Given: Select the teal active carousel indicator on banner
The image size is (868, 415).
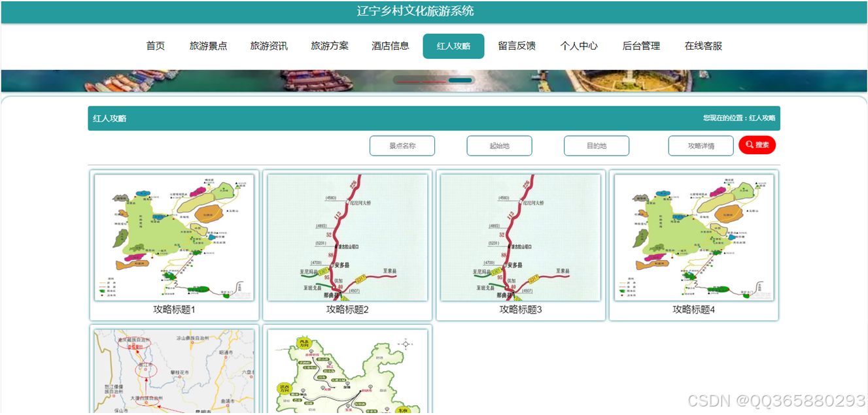Looking at the screenshot, I should point(461,80).
